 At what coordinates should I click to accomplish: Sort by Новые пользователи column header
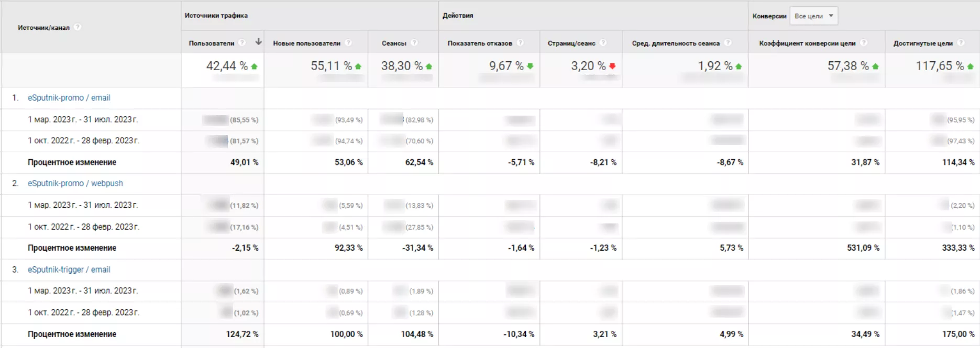click(x=306, y=43)
